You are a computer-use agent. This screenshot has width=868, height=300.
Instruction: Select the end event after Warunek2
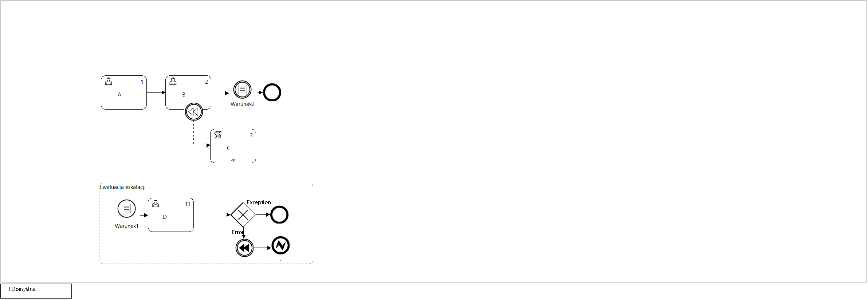tap(272, 92)
